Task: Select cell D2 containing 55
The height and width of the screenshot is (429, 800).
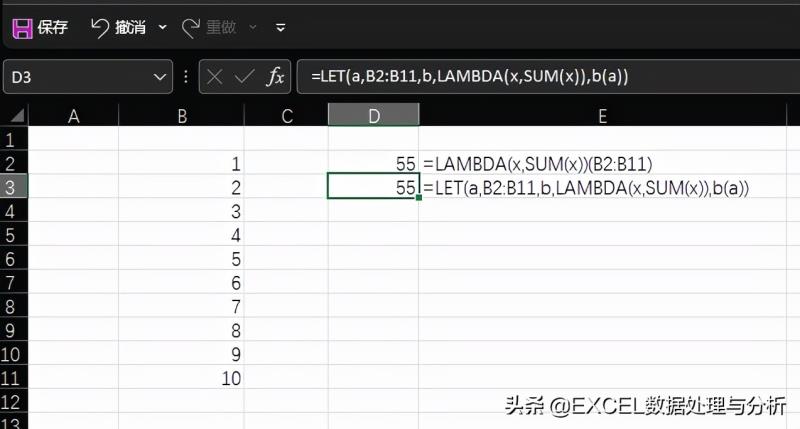Action: tap(373, 163)
